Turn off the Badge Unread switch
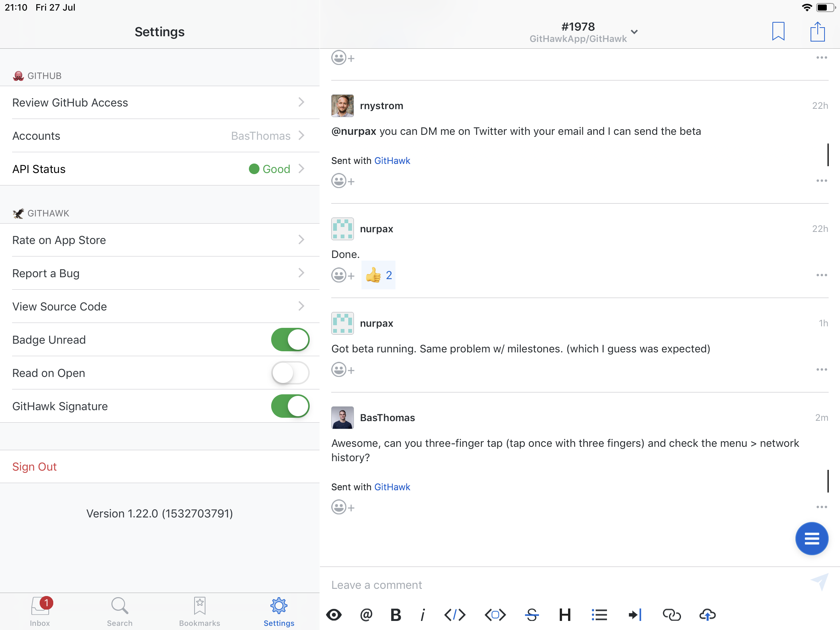Image resolution: width=840 pixels, height=630 pixels. pos(290,340)
